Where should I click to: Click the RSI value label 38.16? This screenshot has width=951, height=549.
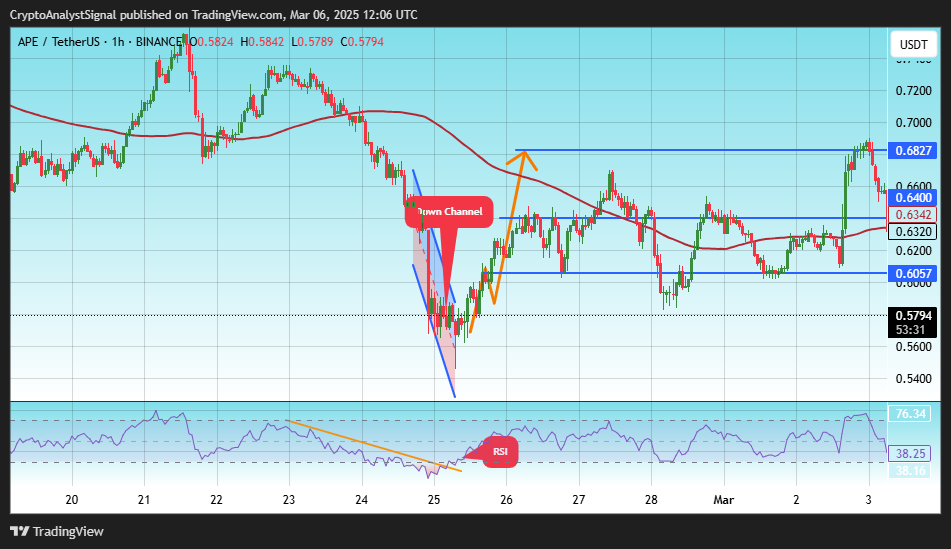pos(910,470)
